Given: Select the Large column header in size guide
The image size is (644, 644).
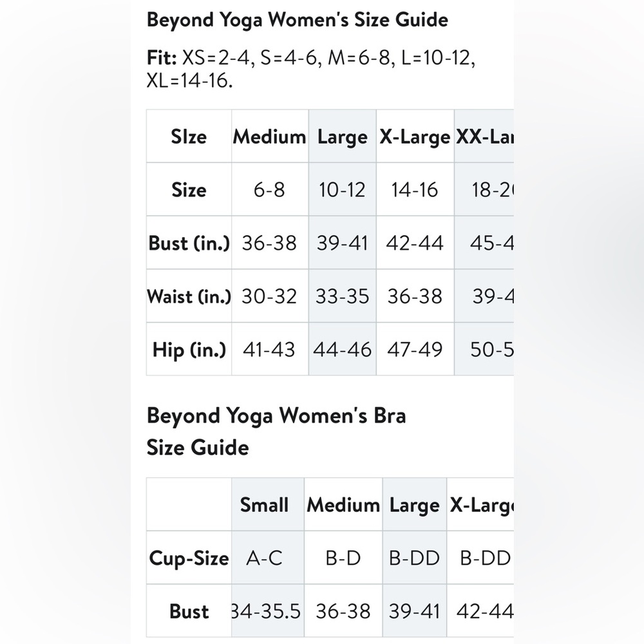Looking at the screenshot, I should tap(342, 137).
